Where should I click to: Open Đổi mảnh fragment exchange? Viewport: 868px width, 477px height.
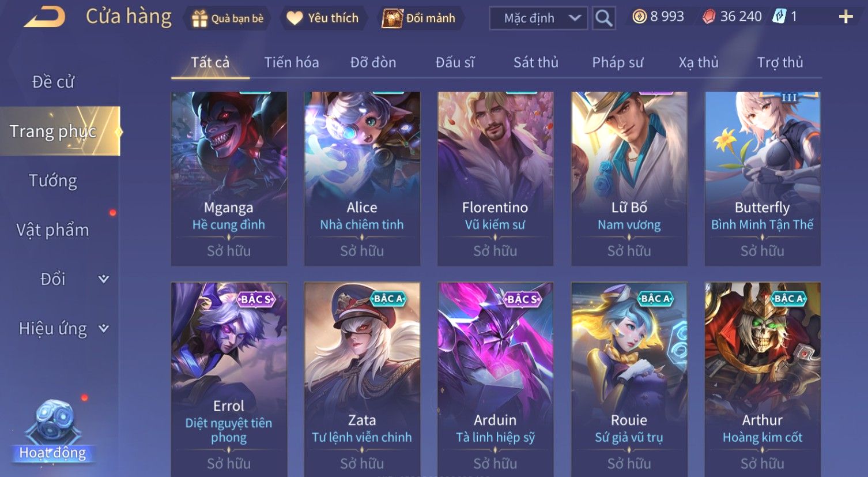[x=392, y=18]
